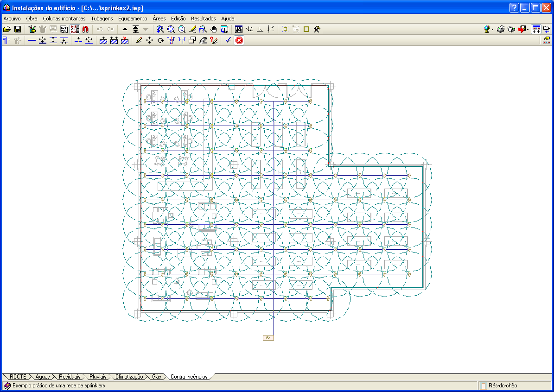Open the Colunas montantes menu
The image size is (554, 392).
(x=64, y=19)
